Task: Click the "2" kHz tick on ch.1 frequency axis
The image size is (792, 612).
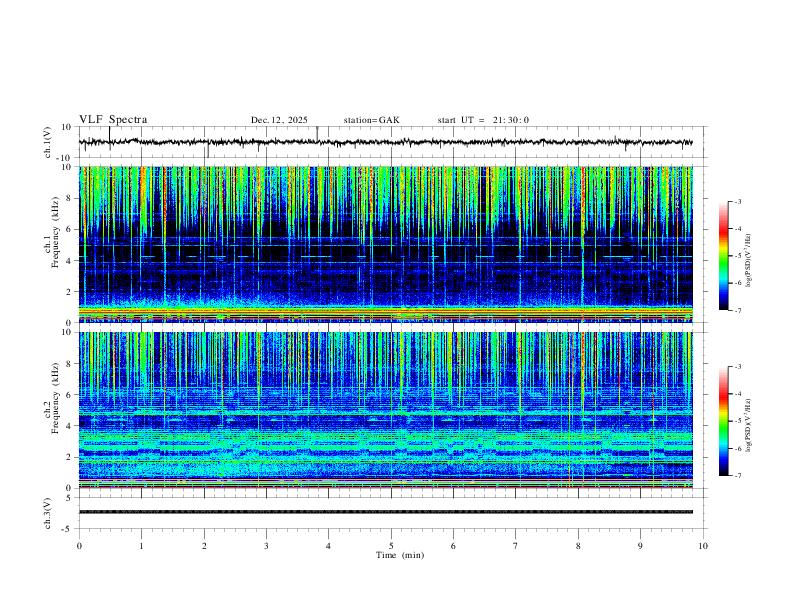Action: pyautogui.click(x=70, y=291)
